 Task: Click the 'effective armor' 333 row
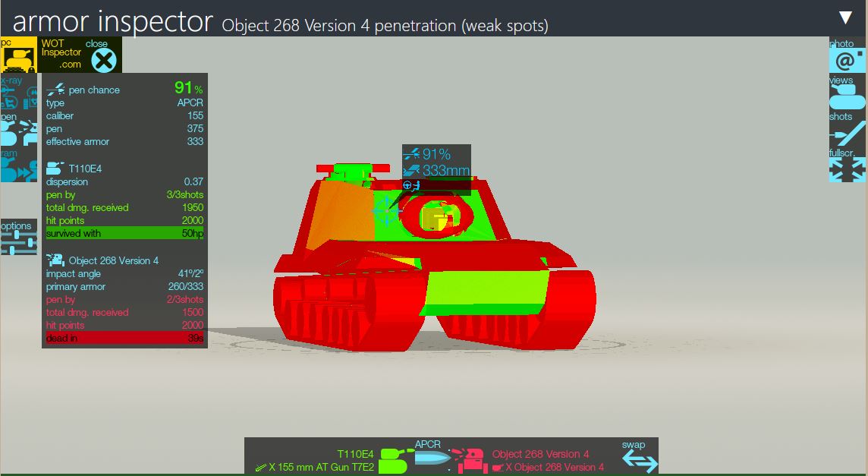click(124, 141)
